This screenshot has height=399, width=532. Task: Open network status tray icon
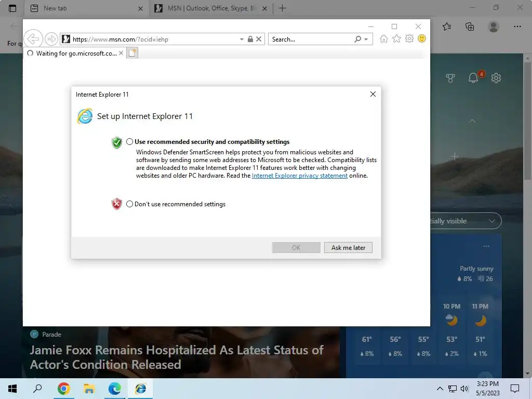click(453, 389)
